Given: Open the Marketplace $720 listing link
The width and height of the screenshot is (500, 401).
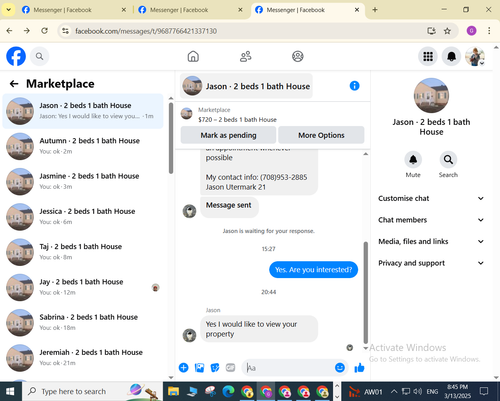Looking at the screenshot, I should tap(237, 120).
